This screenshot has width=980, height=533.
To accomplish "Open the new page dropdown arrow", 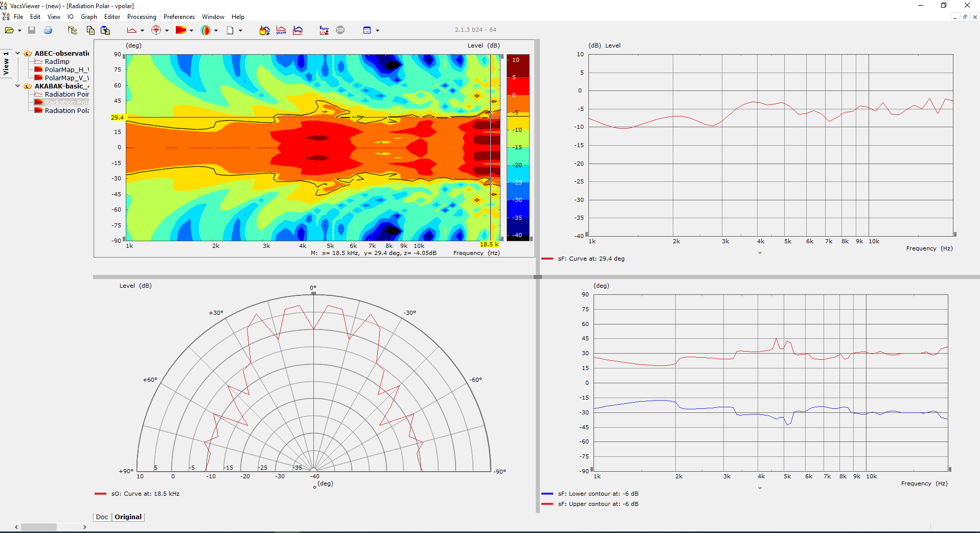I will 240,31.
